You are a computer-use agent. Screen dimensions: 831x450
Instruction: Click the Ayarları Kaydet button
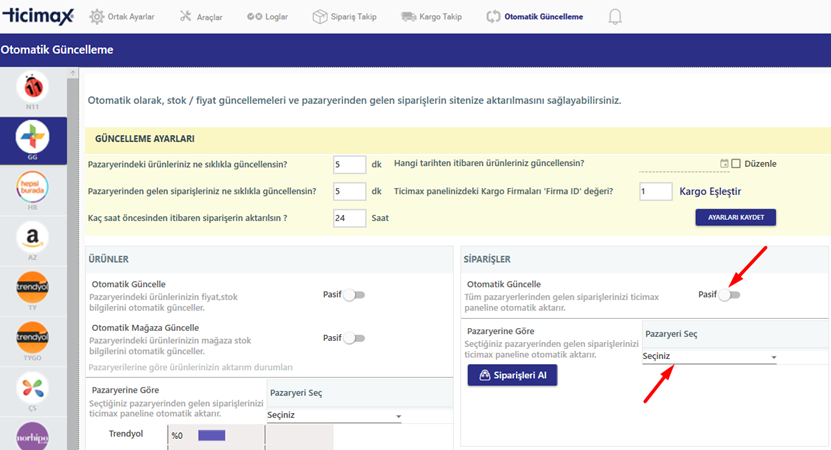(736, 217)
